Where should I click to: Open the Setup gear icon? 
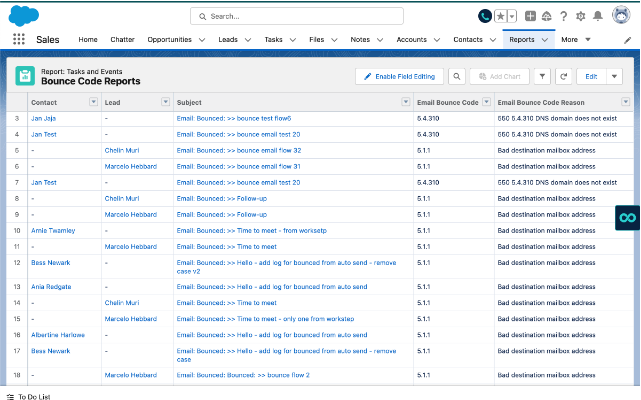click(x=580, y=16)
